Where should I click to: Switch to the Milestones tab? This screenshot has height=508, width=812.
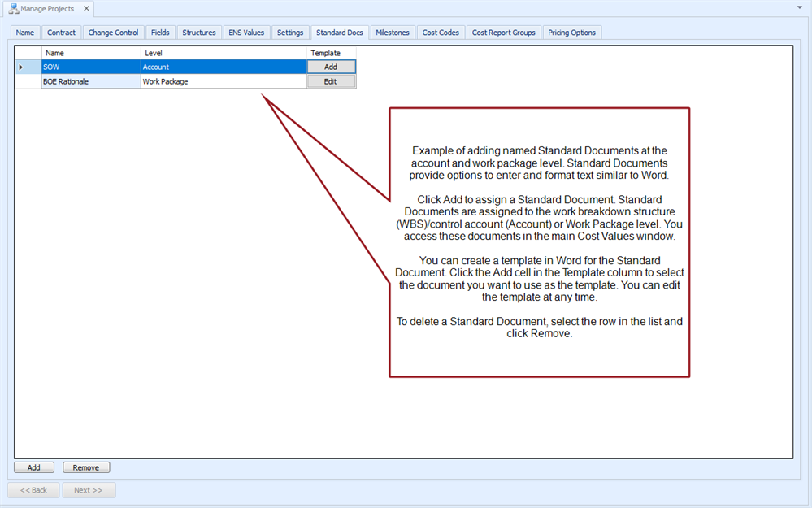tap(393, 33)
